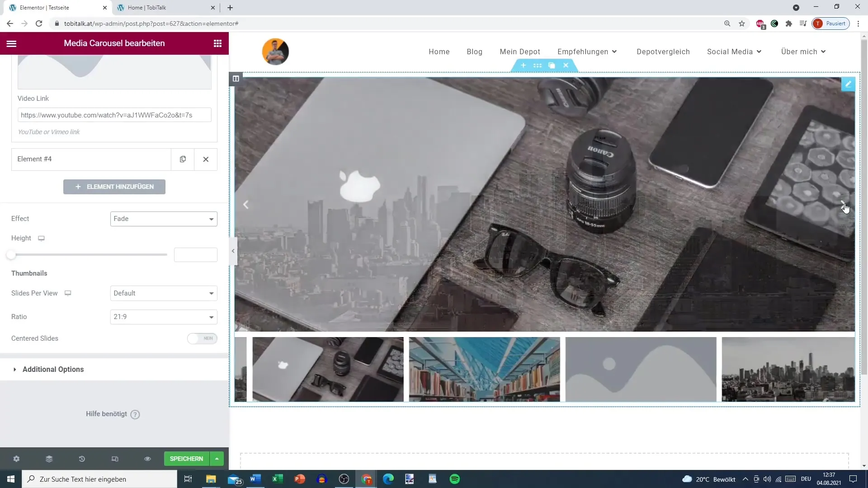The width and height of the screenshot is (868, 488).
Task: Click the Social Media menu item
Action: click(x=730, y=52)
